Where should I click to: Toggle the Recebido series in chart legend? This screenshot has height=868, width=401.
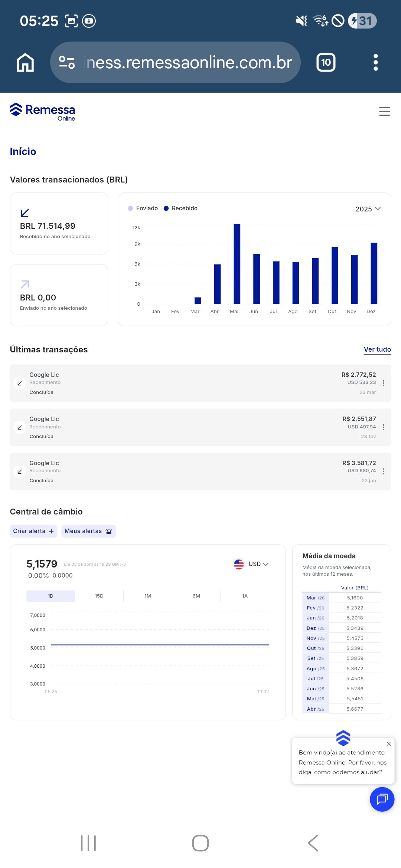[x=181, y=208]
